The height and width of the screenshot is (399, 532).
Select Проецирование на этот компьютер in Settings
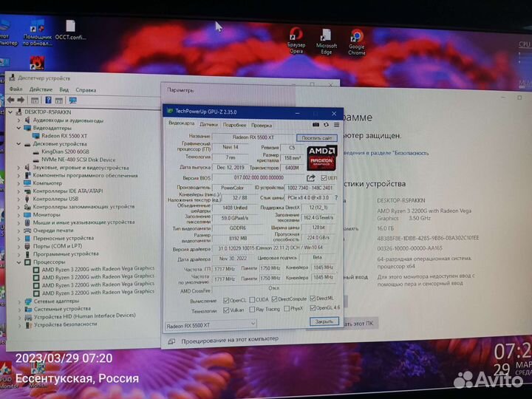click(x=230, y=339)
